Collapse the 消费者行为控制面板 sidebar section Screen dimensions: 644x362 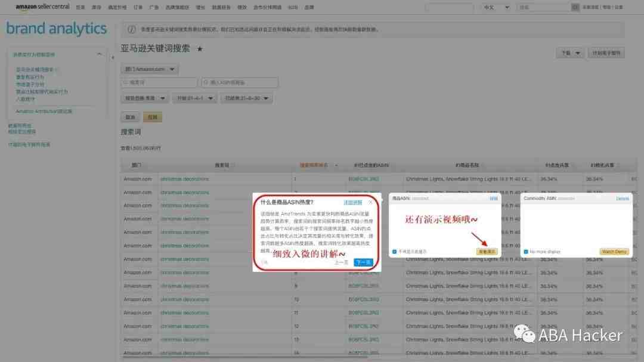(99, 54)
